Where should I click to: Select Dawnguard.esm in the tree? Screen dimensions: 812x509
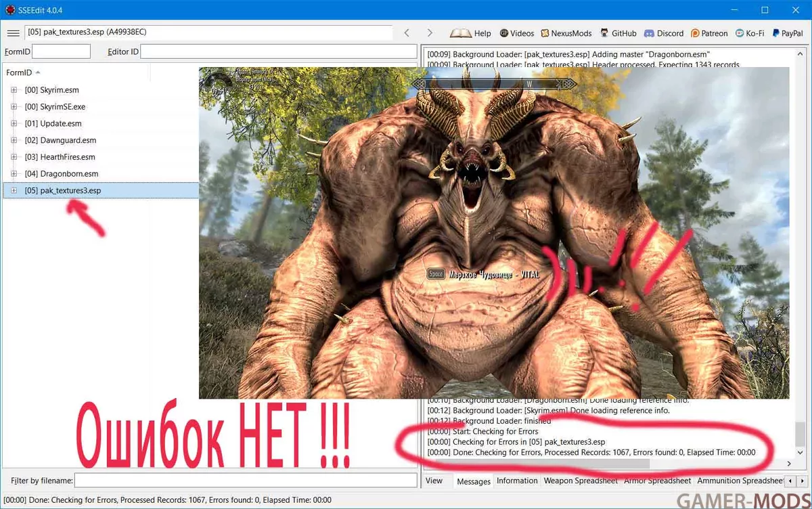tap(60, 140)
